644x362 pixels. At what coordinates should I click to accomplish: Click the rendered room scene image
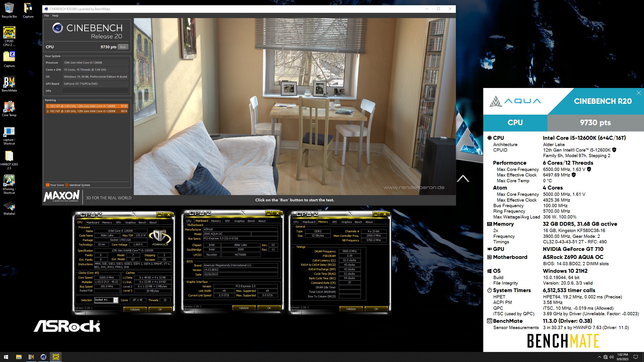click(x=295, y=106)
